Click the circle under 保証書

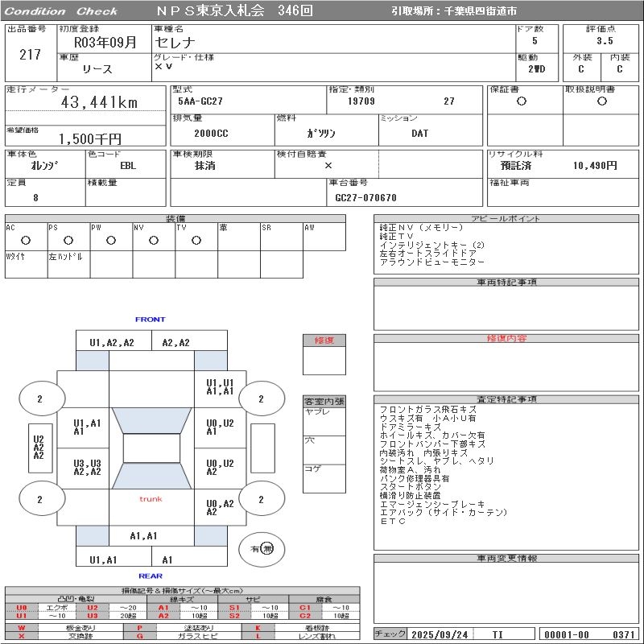point(522,101)
